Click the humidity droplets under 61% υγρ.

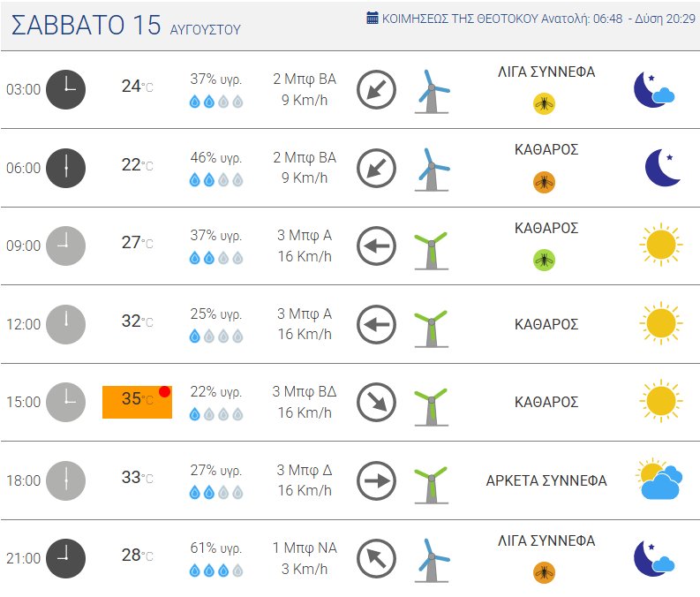[x=216, y=571]
